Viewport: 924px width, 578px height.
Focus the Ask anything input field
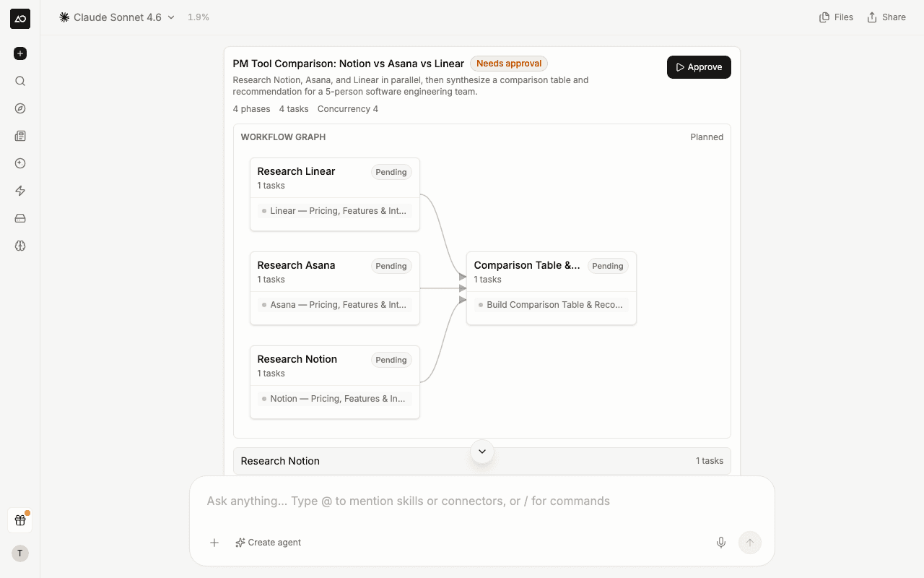(482, 501)
